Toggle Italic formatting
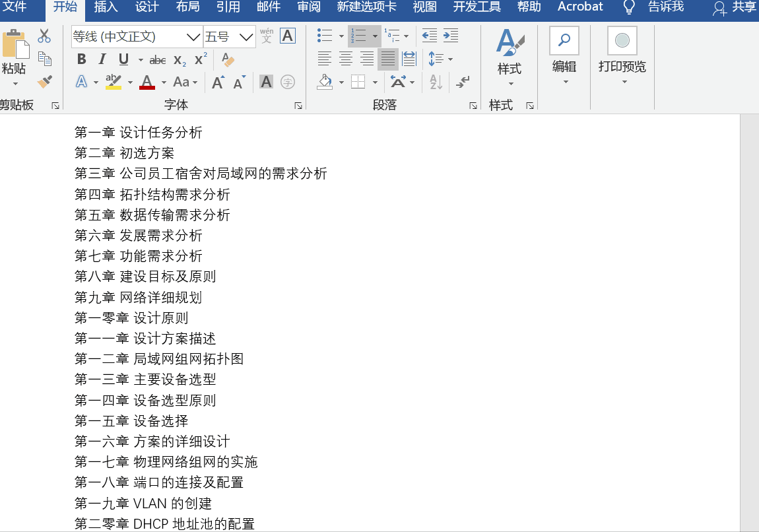 102,59
